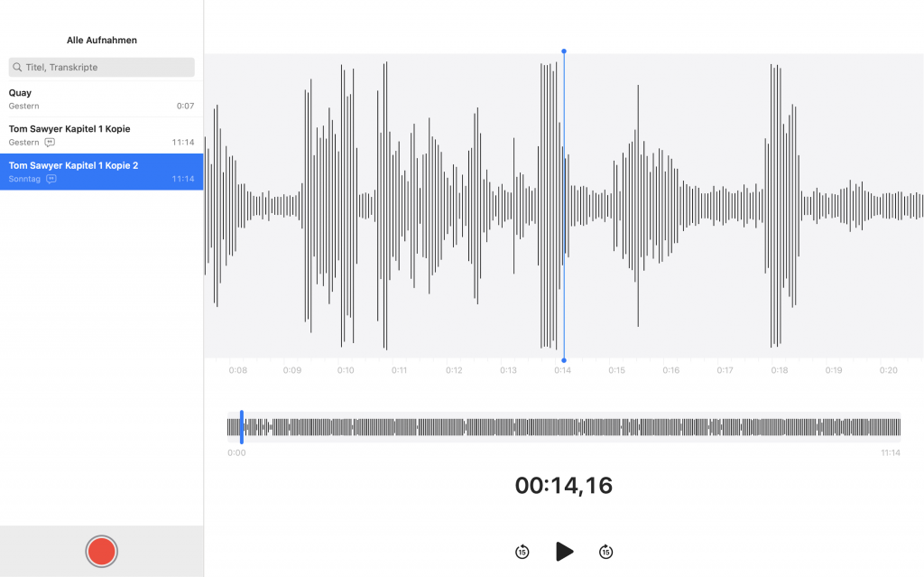Select Tom Sawyer Kapitel 1 Kopie from yesterday
Viewport: 924px width, 577px height.
(x=101, y=135)
